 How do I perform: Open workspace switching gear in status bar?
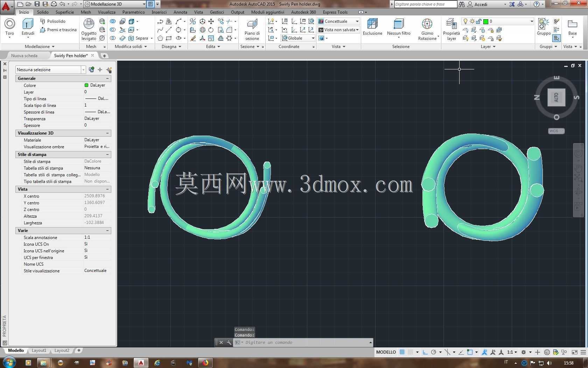pyautogui.click(x=524, y=352)
